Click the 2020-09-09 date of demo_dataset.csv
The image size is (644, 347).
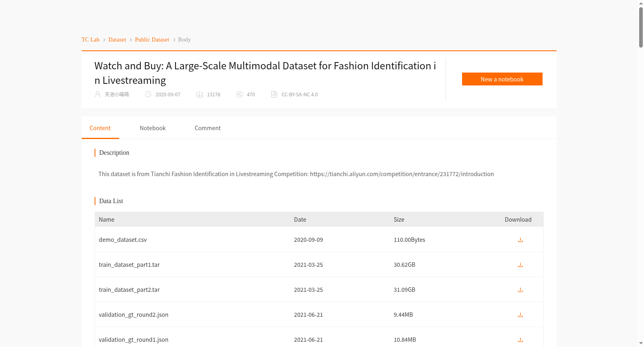click(308, 240)
